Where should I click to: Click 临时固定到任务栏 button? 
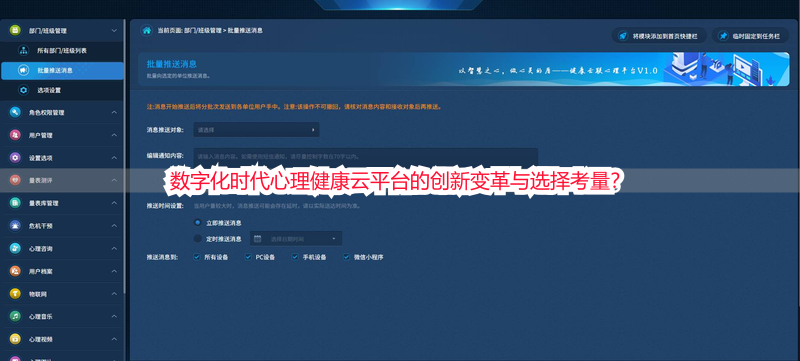[750, 36]
